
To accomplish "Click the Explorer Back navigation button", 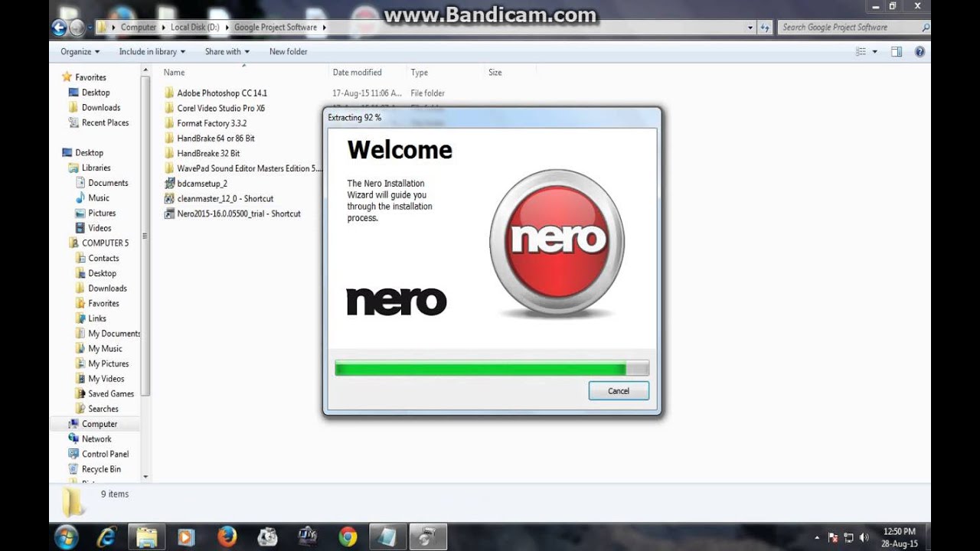I will pyautogui.click(x=59, y=28).
